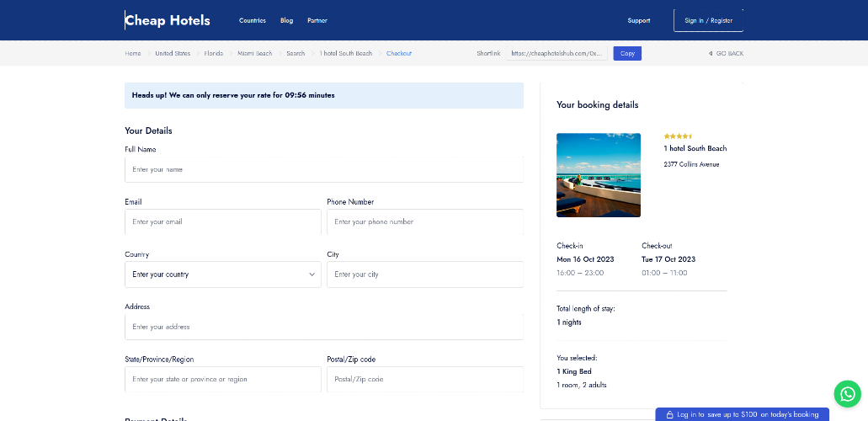Click the rate reservation timer notice

point(324,95)
